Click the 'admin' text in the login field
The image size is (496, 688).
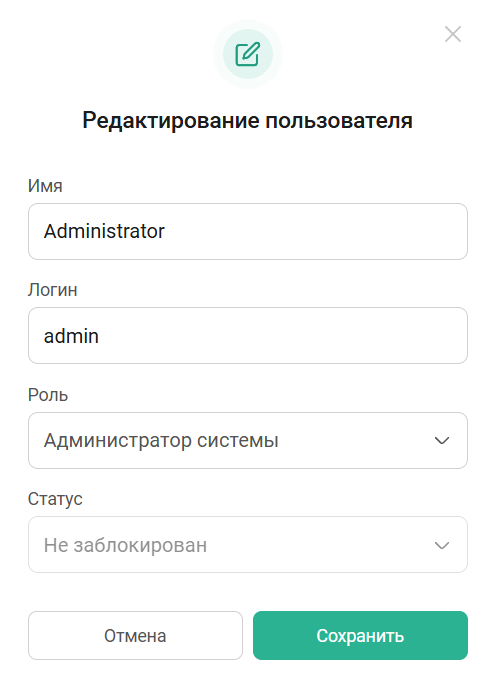71,336
